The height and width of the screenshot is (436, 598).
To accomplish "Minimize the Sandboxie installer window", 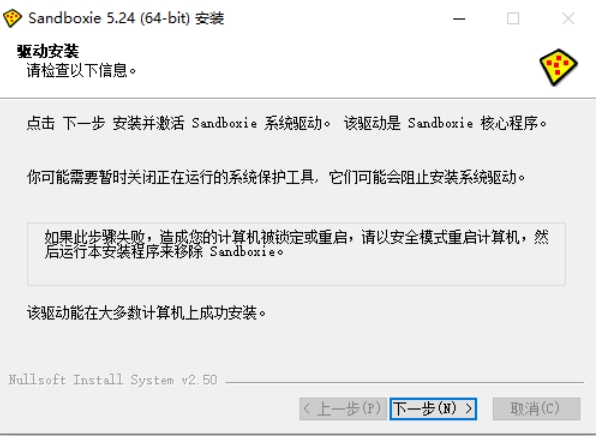I will click(x=459, y=18).
